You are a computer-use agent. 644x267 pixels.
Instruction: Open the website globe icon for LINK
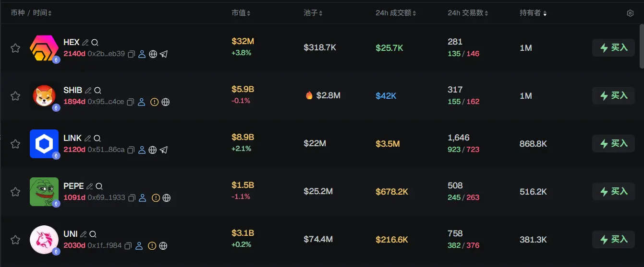click(153, 150)
